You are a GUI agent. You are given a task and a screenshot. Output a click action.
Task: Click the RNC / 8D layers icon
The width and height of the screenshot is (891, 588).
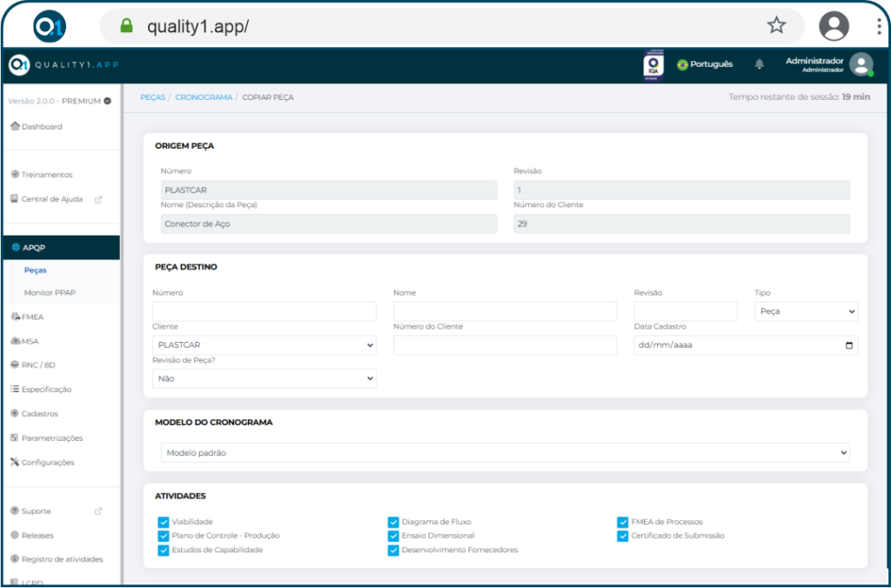(x=16, y=365)
